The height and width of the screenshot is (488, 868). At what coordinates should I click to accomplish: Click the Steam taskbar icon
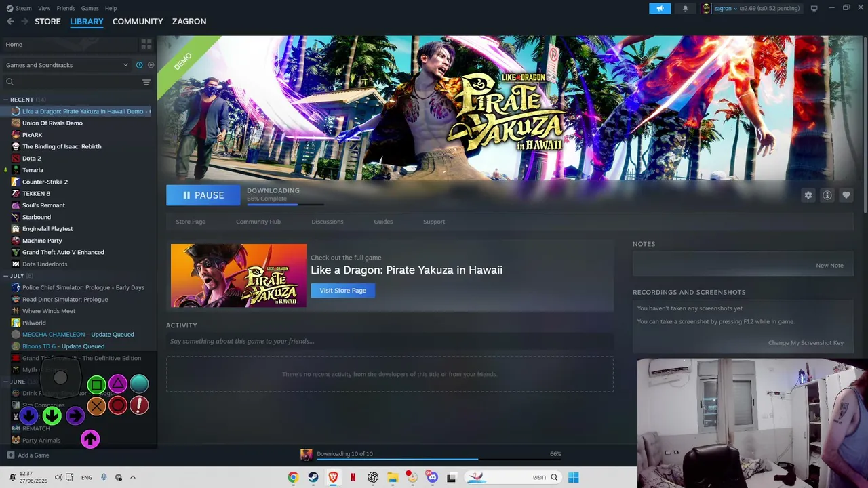pos(313,477)
